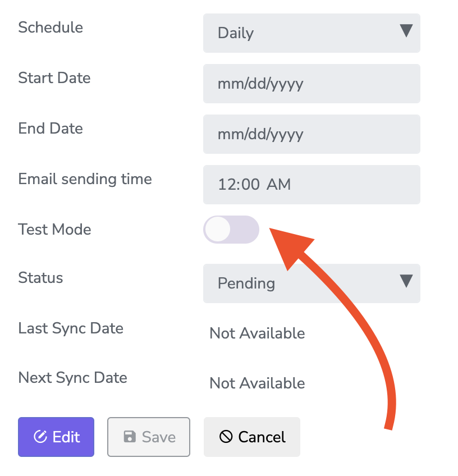Click the Last Sync Date "Not Available" value
The width and height of the screenshot is (458, 476).
click(x=258, y=333)
